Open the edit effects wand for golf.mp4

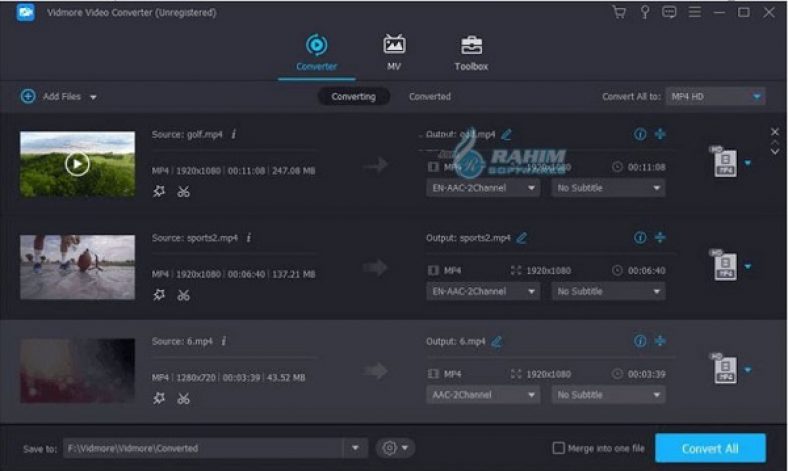pyautogui.click(x=159, y=191)
